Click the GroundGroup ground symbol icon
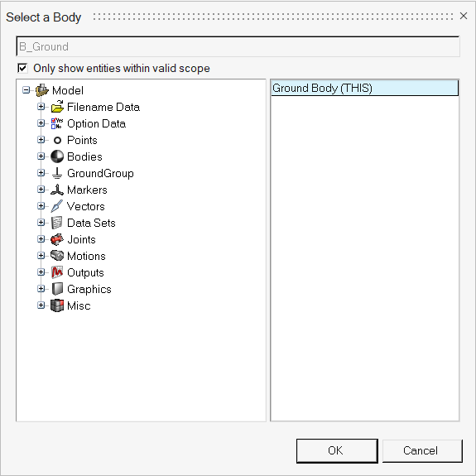The height and width of the screenshot is (476, 476). pyautogui.click(x=57, y=173)
